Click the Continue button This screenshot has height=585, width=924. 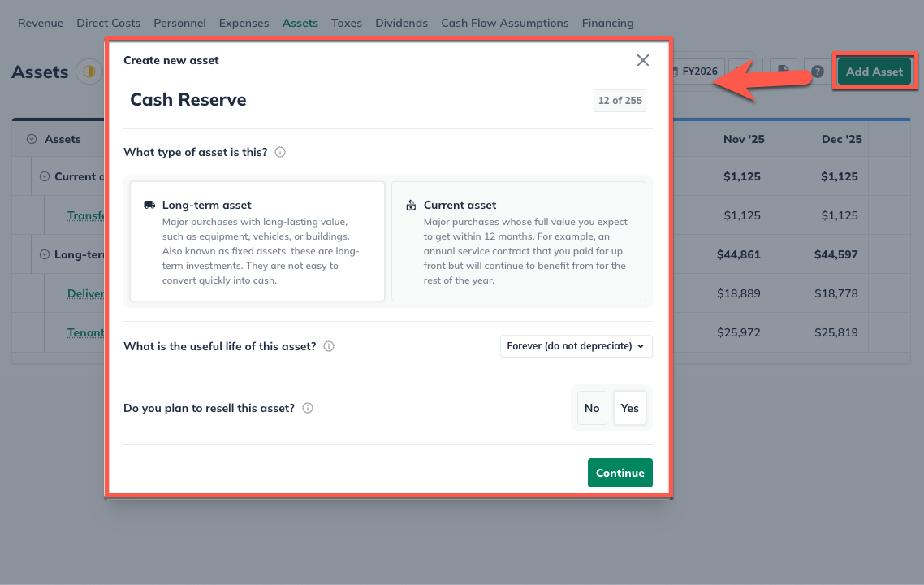tap(620, 473)
